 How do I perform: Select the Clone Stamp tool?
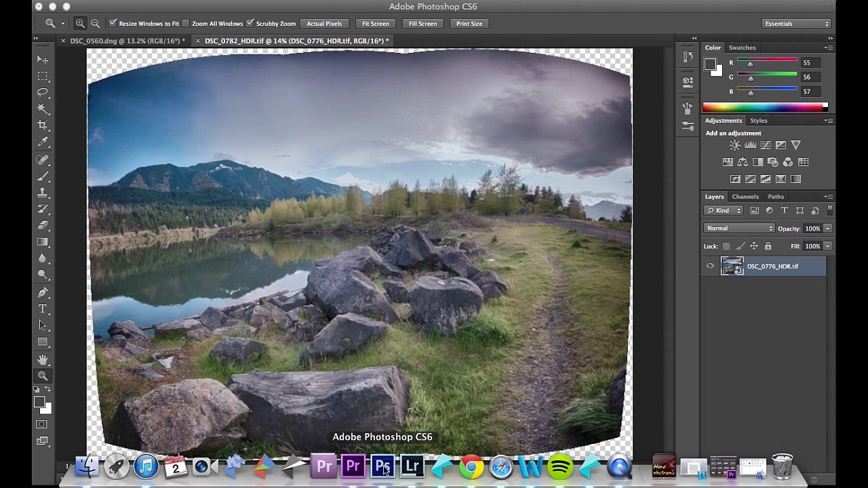pyautogui.click(x=43, y=192)
